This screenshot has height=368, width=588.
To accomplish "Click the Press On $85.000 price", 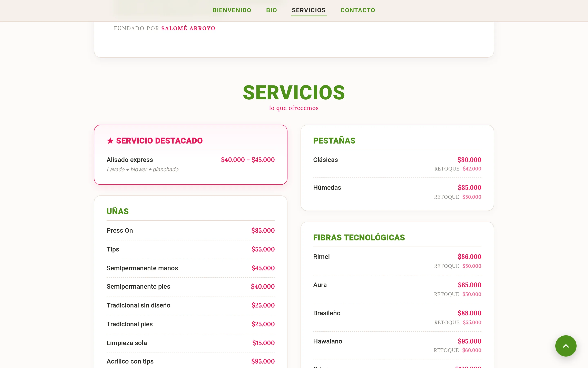I will [263, 230].
